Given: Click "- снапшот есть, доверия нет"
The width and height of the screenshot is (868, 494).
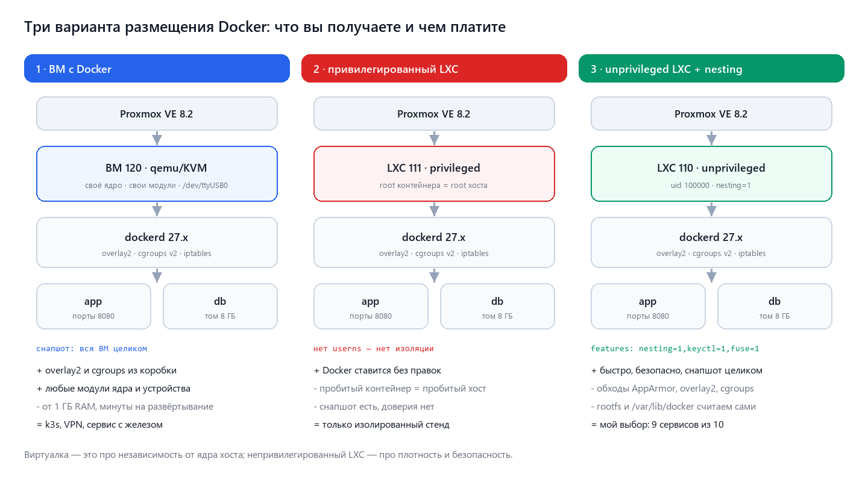Looking at the screenshot, I should tap(374, 407).
